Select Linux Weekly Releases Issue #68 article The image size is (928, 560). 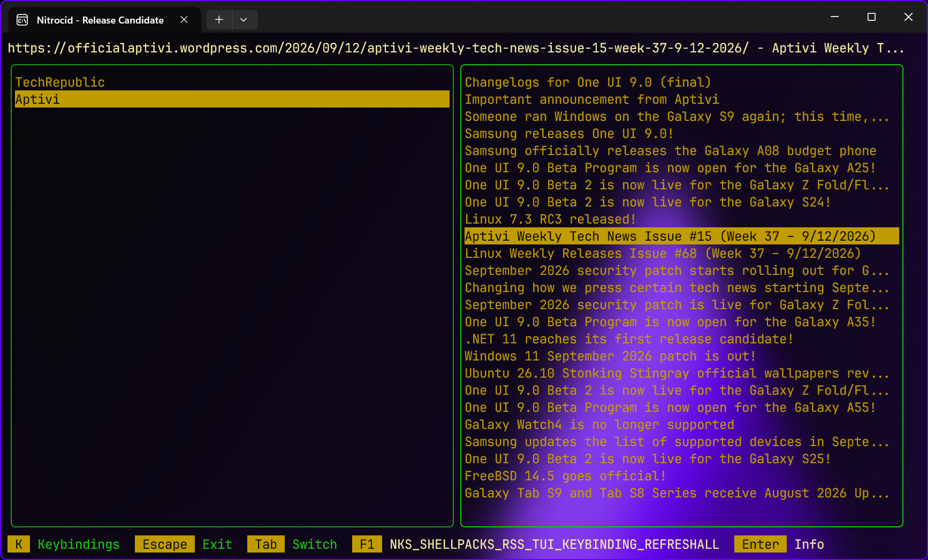pos(682,254)
